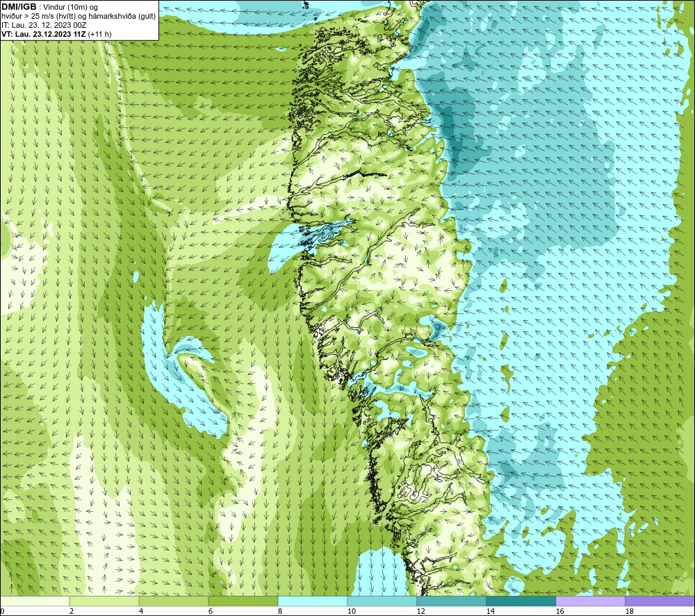The width and height of the screenshot is (695, 616).
Task: Click the legend value '16'
Action: tap(559, 612)
